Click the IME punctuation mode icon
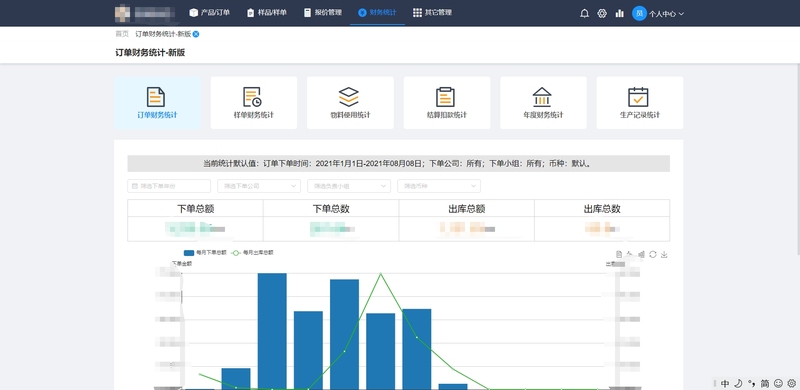Image resolution: width=800 pixels, height=390 pixels. (751, 383)
